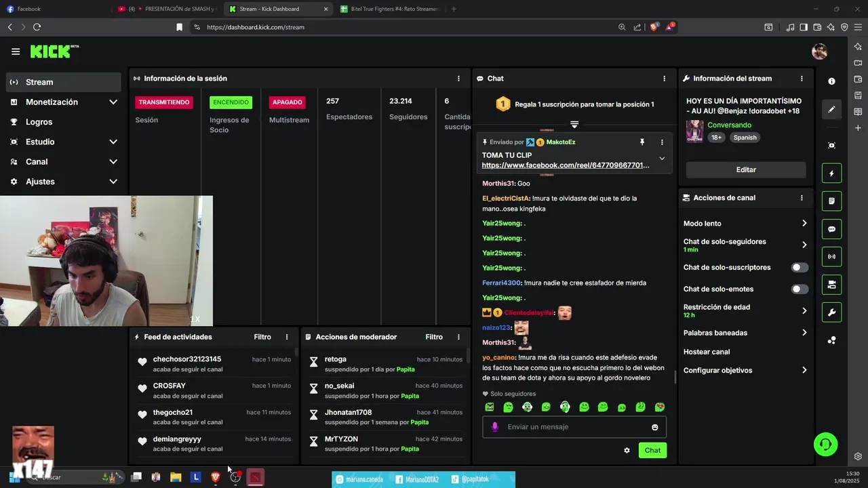Select Logros in the sidebar
Screen dimensions: 868x488
click(x=64, y=122)
